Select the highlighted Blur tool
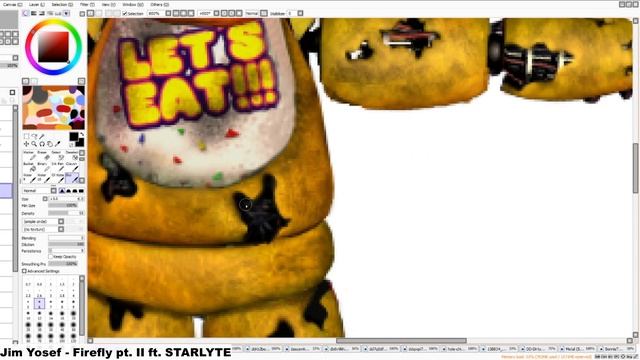The width and height of the screenshot is (640, 360). (72, 178)
